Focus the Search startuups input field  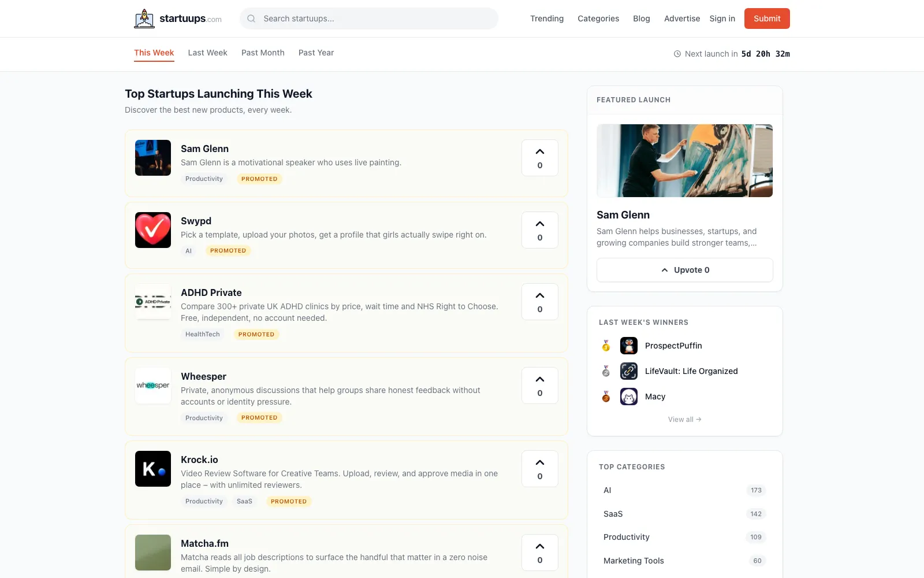point(369,18)
